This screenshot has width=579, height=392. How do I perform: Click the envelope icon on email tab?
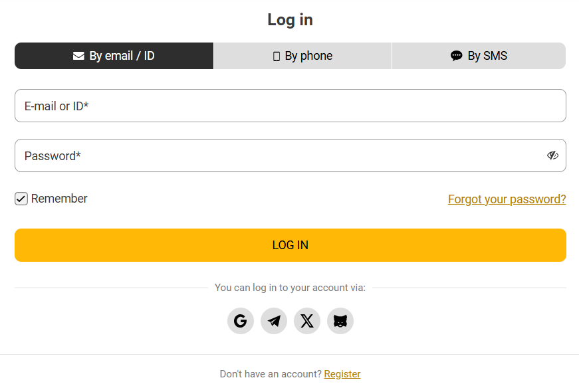pos(78,56)
